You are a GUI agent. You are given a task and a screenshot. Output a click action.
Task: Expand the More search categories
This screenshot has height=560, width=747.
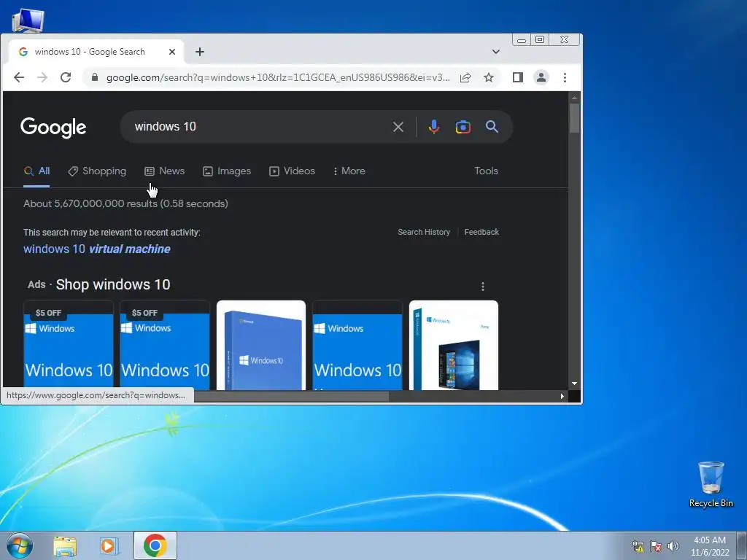tap(349, 171)
